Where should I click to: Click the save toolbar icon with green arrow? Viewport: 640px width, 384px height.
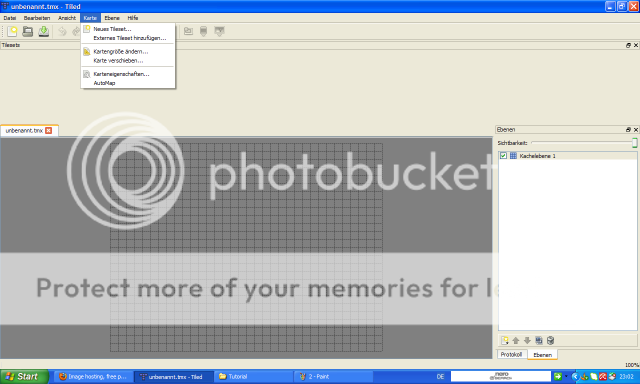point(44,31)
